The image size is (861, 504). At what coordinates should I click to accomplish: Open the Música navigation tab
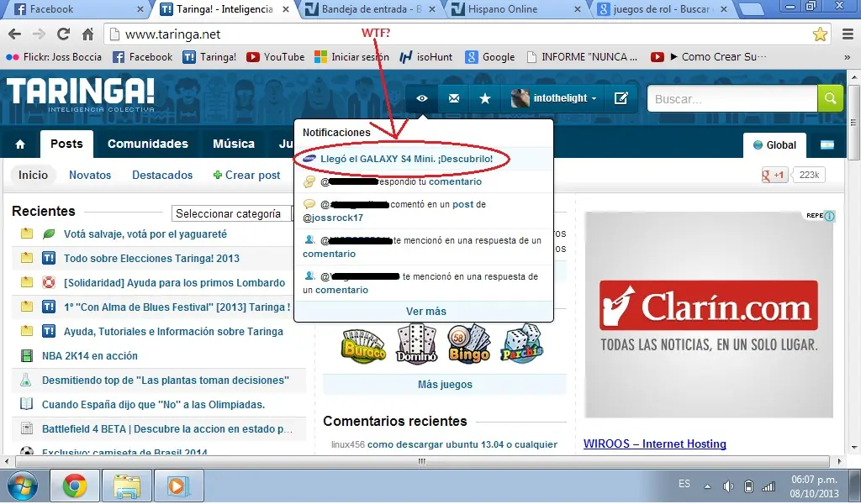(234, 144)
